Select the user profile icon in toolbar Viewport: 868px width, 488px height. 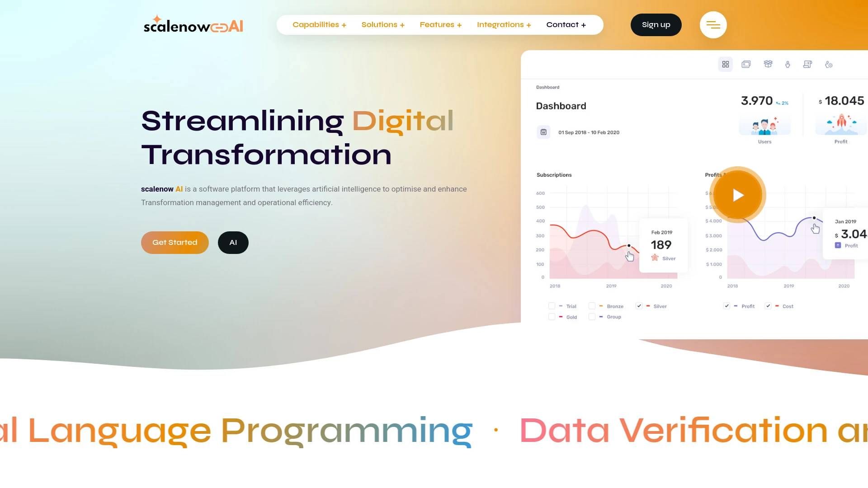[788, 64]
